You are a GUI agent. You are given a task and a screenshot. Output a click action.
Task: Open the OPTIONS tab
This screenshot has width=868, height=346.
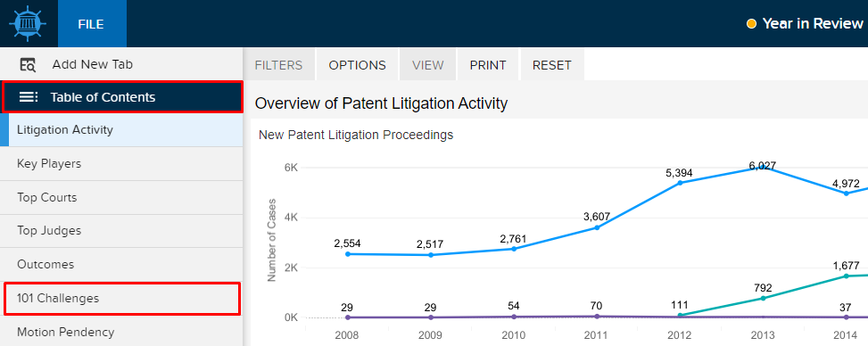[357, 65]
